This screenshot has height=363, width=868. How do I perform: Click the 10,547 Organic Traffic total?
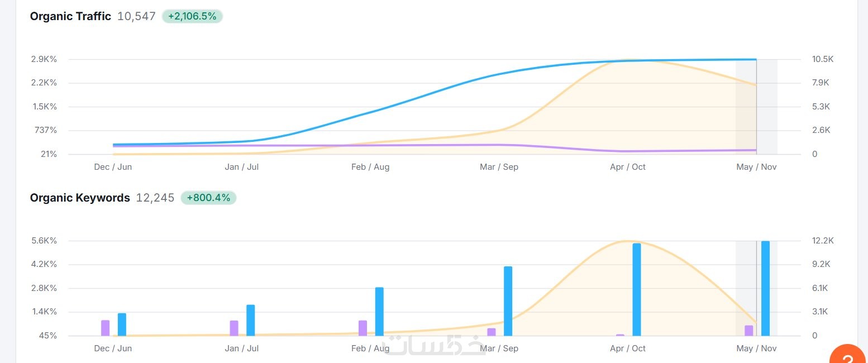[136, 16]
